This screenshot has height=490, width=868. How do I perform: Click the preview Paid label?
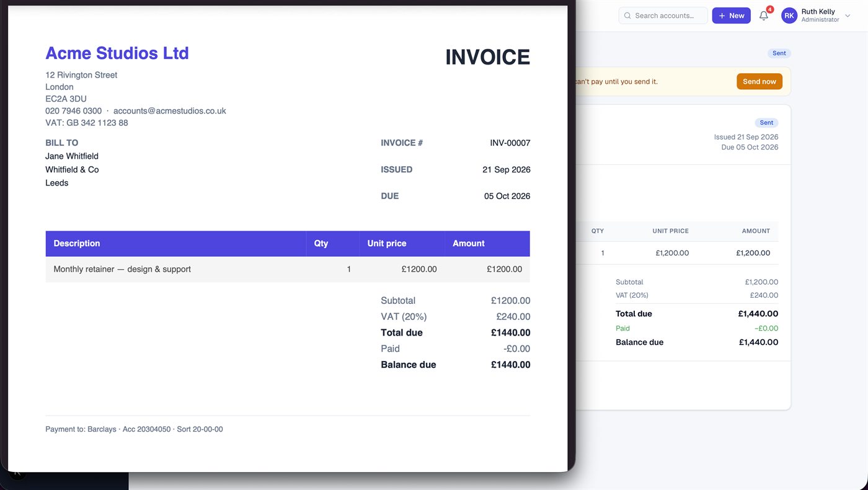click(390, 349)
